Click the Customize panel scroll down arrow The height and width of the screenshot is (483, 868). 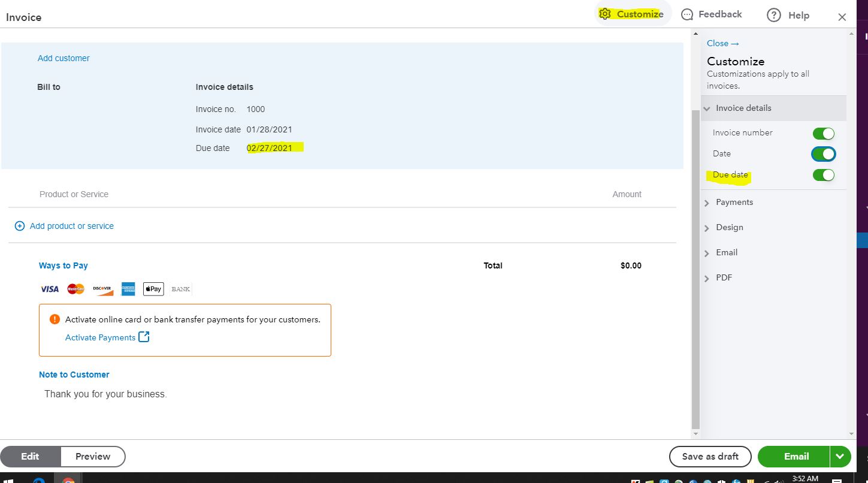click(851, 434)
